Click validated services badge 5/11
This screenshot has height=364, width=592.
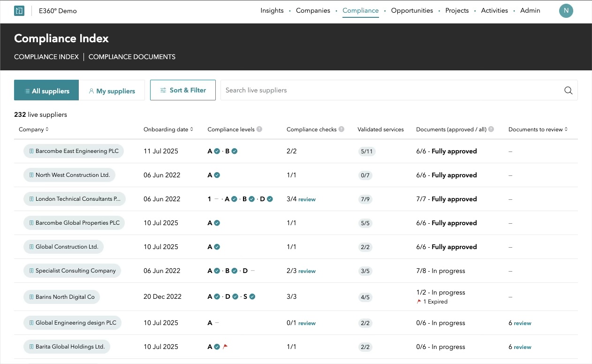tap(366, 152)
